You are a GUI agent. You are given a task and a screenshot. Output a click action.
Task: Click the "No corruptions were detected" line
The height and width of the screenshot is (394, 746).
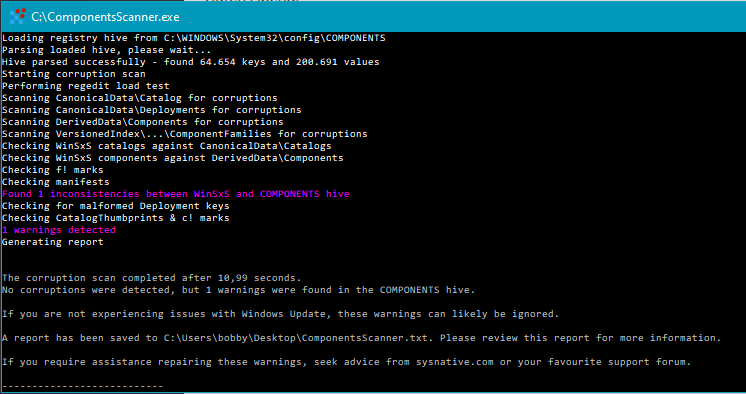(x=238, y=290)
